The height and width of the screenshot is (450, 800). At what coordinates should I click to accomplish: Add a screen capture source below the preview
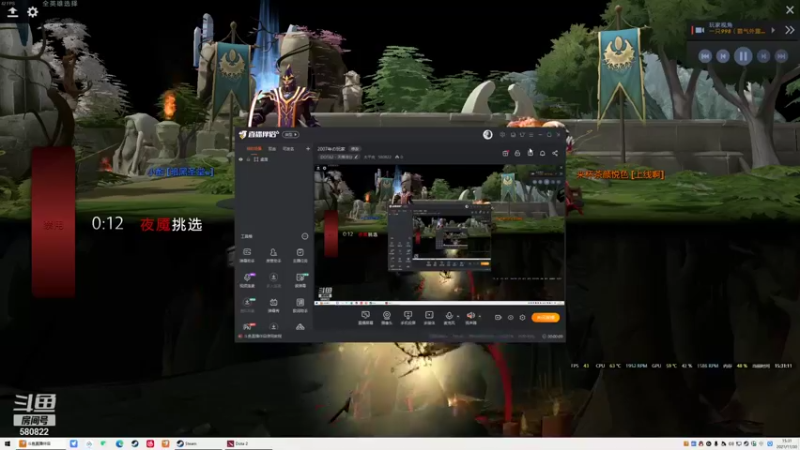coord(365,317)
